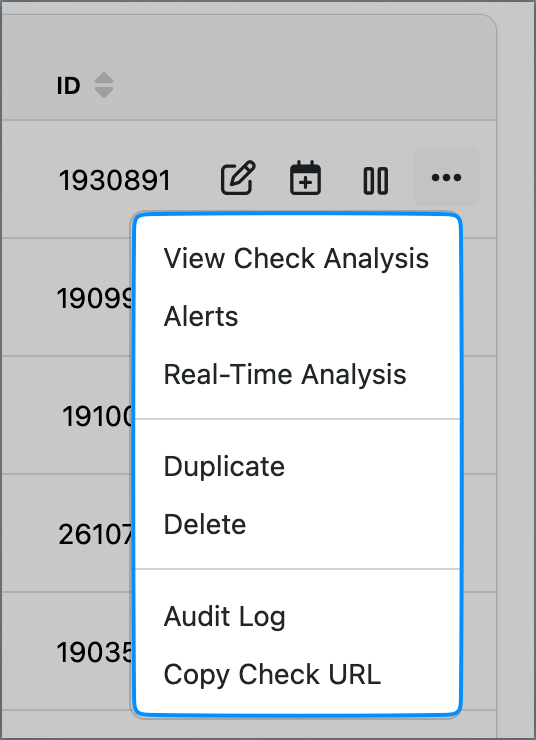Choose Real-Time Analysis menu entry
This screenshot has width=536, height=740.
(296, 375)
